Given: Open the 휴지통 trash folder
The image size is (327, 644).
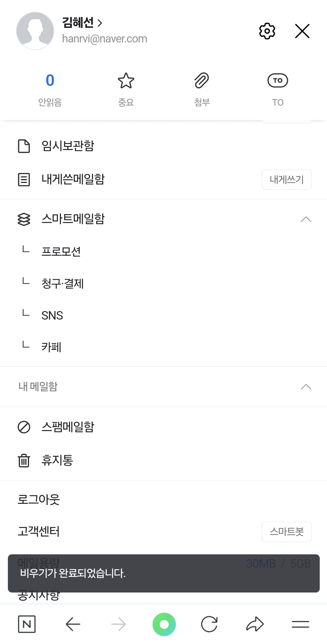Looking at the screenshot, I should [x=57, y=460].
